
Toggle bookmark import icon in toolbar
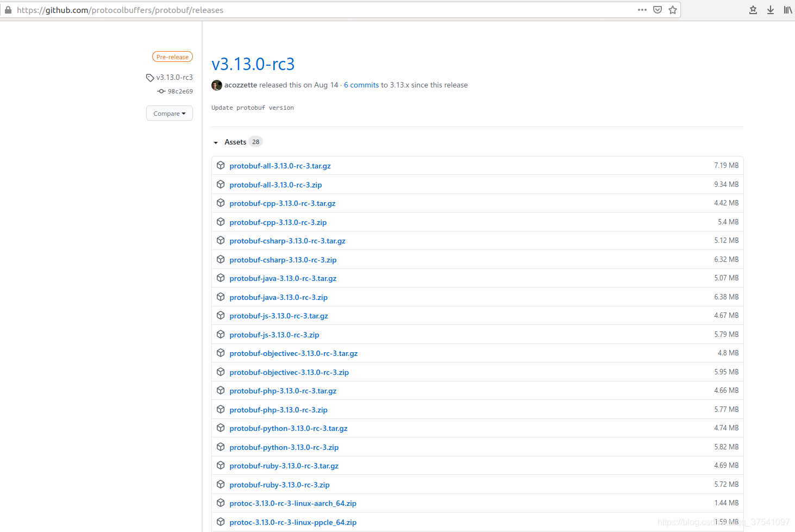[x=753, y=9]
